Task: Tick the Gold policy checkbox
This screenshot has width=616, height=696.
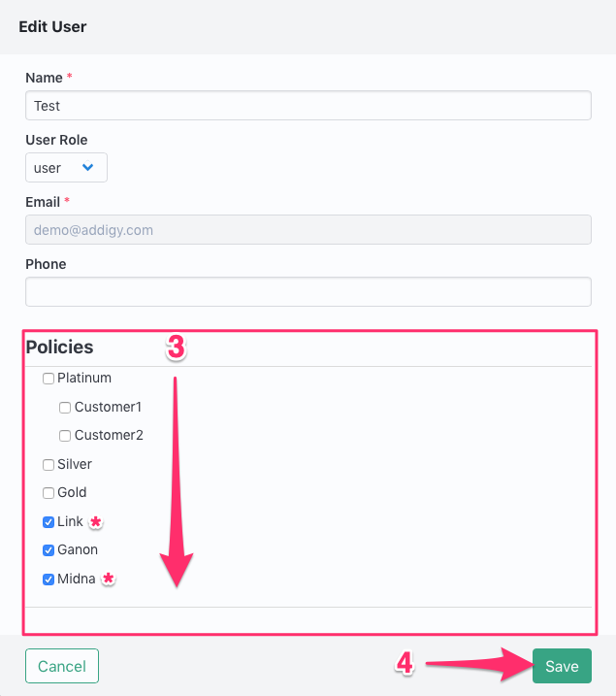Action: (49, 493)
